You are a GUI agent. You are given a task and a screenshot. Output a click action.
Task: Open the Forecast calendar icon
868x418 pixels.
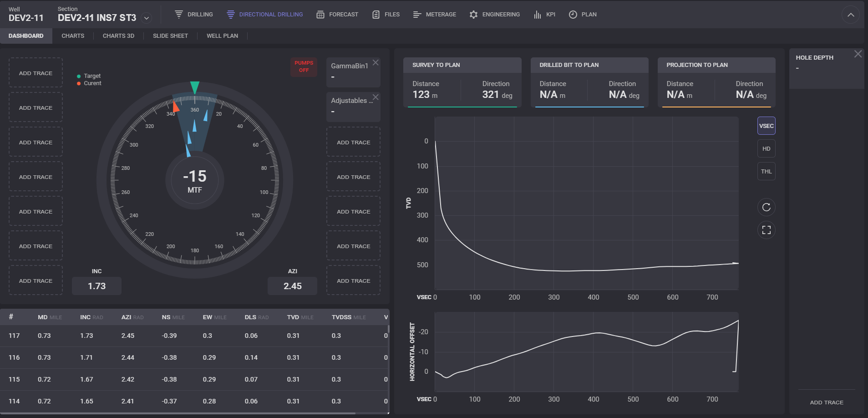pyautogui.click(x=320, y=15)
